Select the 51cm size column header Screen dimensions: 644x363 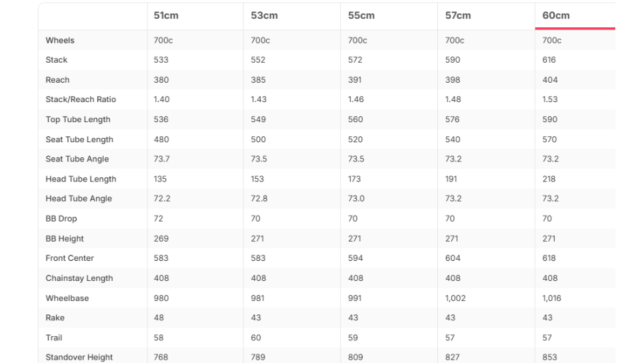click(x=166, y=15)
